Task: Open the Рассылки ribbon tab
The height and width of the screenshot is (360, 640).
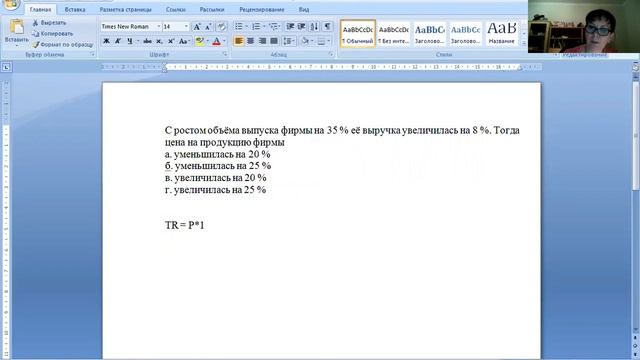Action: tap(212, 9)
